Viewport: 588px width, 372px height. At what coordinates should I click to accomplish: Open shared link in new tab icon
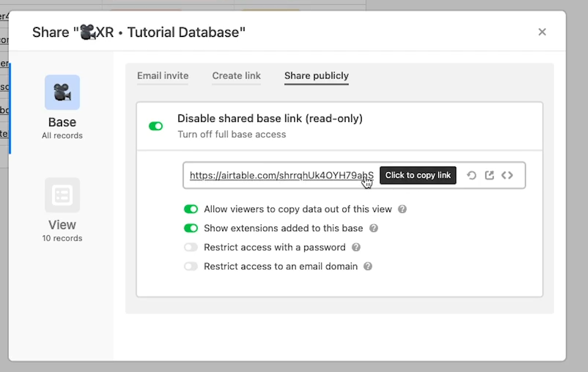coord(490,175)
